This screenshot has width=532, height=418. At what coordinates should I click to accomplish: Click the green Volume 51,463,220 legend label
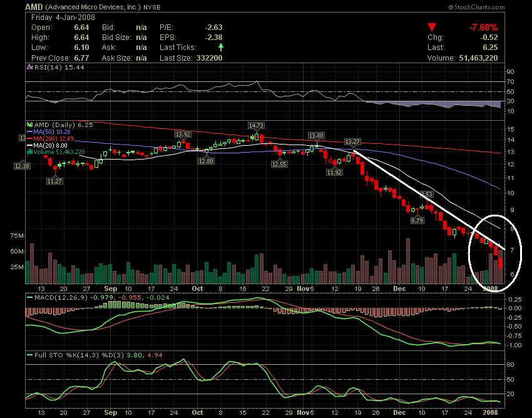(x=59, y=151)
